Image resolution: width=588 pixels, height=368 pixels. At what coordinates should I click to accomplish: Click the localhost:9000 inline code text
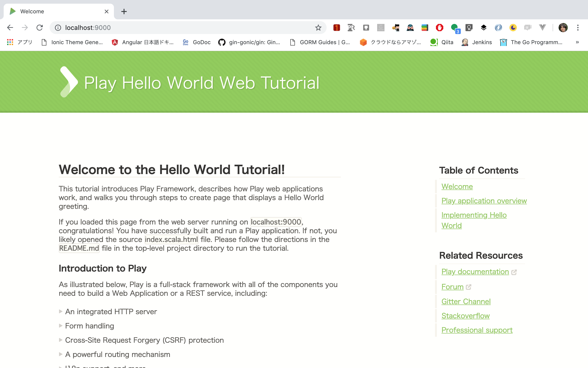point(276,222)
